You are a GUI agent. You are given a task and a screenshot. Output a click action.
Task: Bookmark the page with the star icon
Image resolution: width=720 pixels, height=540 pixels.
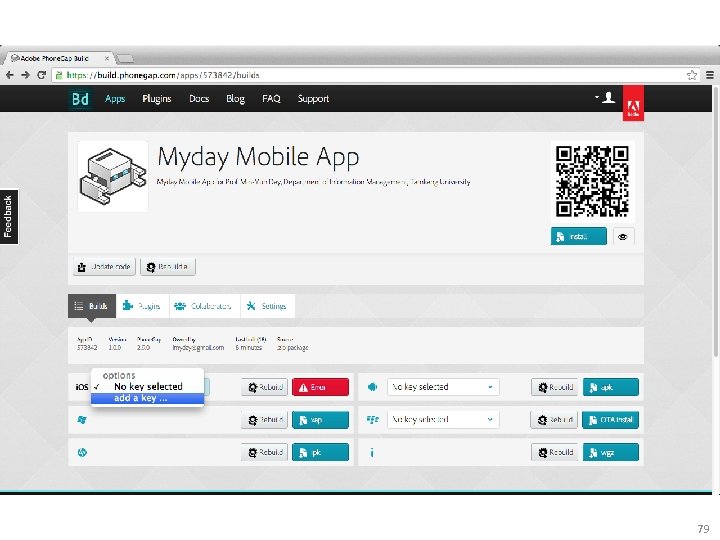pos(692,75)
